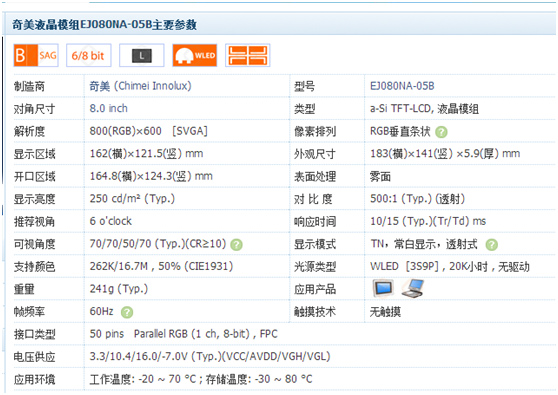Click the B SAG grade badge icon
Image resolution: width=558 pixels, height=395 pixels.
[x=36, y=56]
